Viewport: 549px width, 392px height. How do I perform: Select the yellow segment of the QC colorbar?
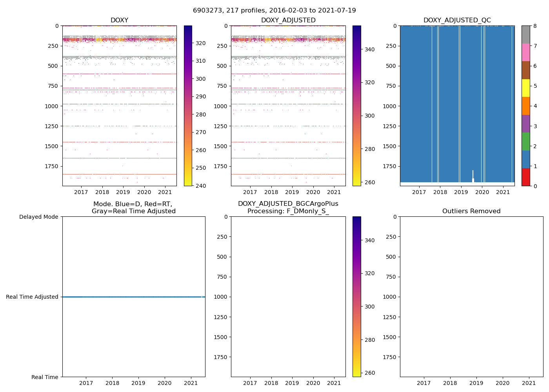pyautogui.click(x=525, y=88)
